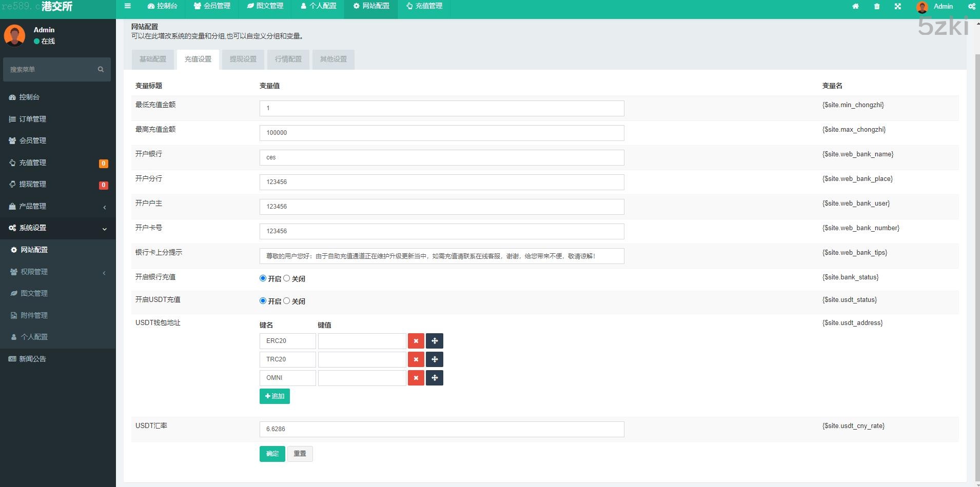This screenshot has height=487, width=980.
Task: Toggle fullscreen with the expand icon
Action: point(897,7)
